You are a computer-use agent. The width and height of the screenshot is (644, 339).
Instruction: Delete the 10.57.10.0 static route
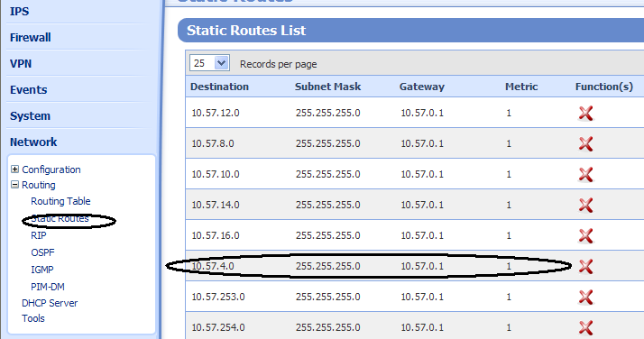585,174
